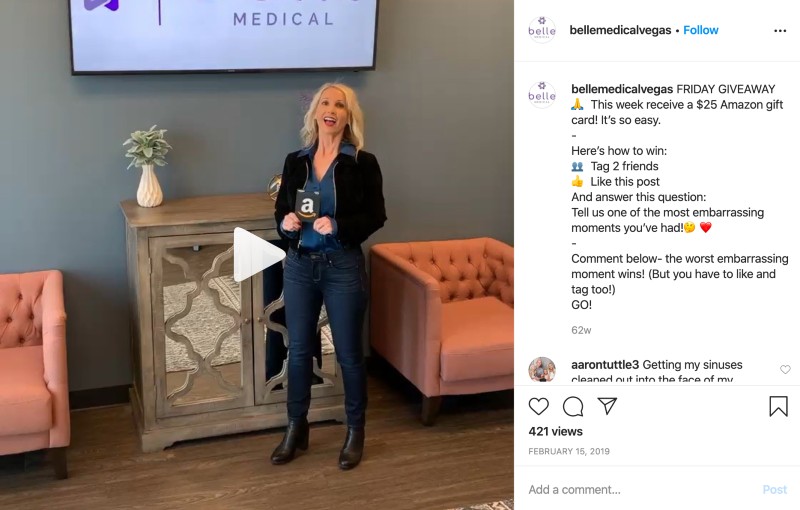Open aarontuttle3 username link
This screenshot has width=800, height=510.
coord(605,365)
